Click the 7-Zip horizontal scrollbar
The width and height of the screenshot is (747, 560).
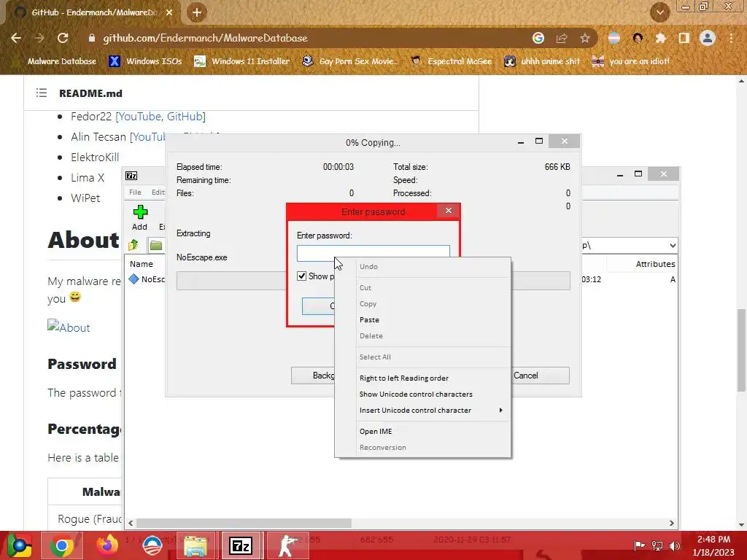(244, 523)
